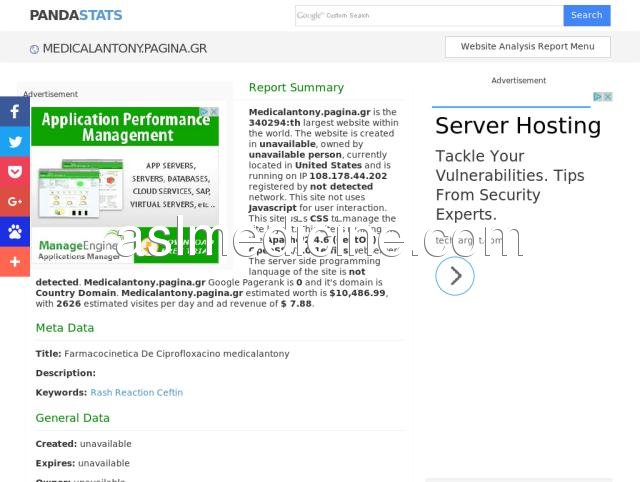Open more sharing options plus icon
The height and width of the screenshot is (482, 640).
click(15, 262)
